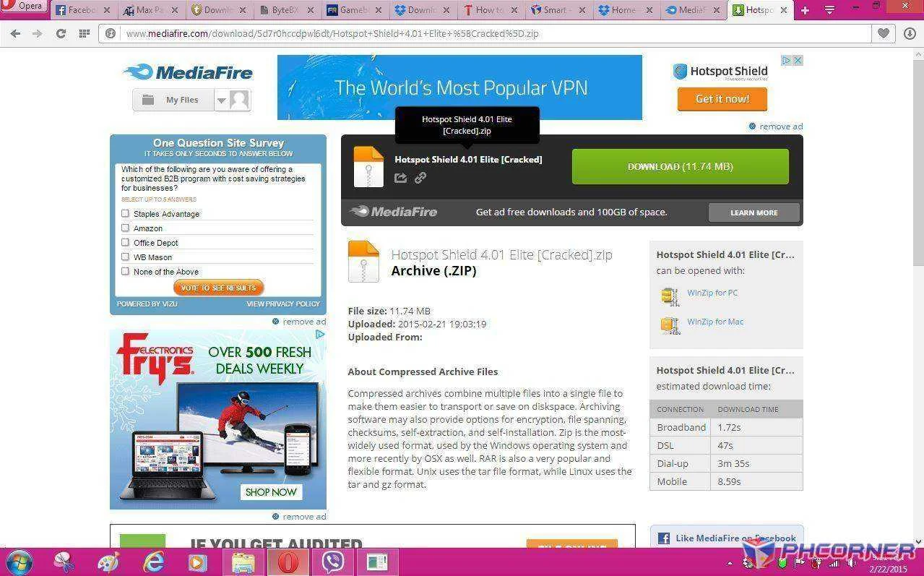This screenshot has width=924, height=576.
Task: Click WinZip for PC link
Action: click(x=712, y=293)
